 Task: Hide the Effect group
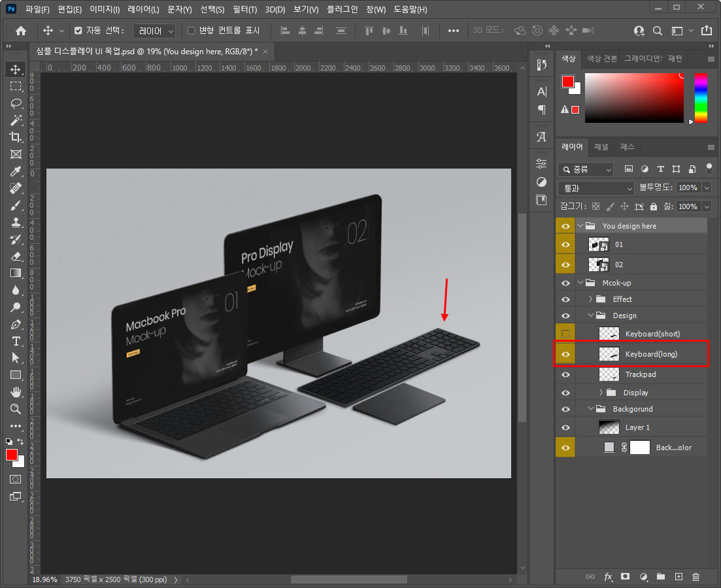click(x=565, y=299)
